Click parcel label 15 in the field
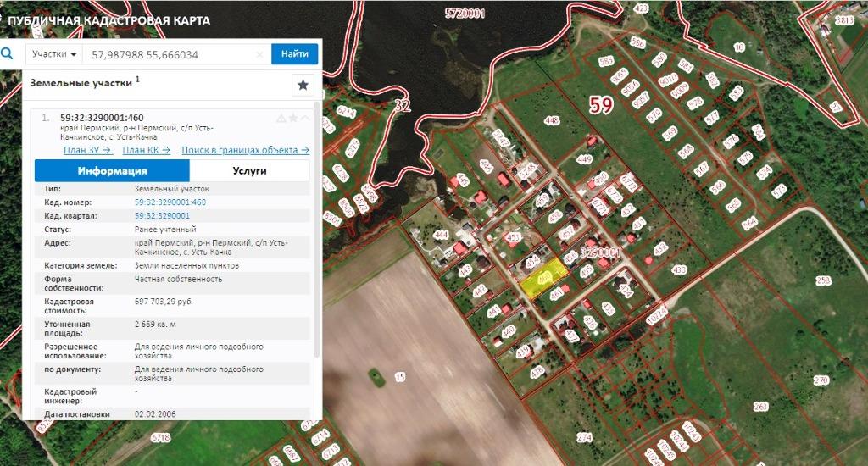 (400, 377)
